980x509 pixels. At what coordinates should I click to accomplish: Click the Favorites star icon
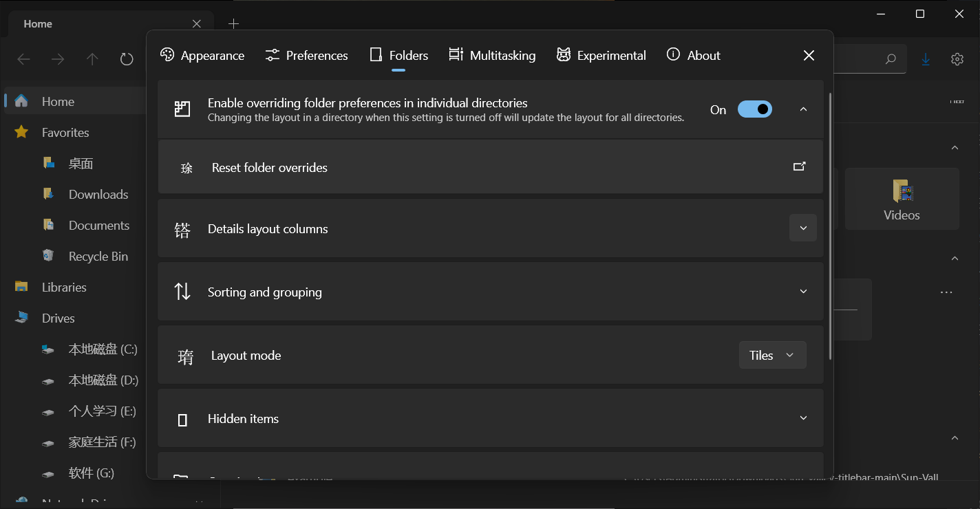tap(21, 132)
